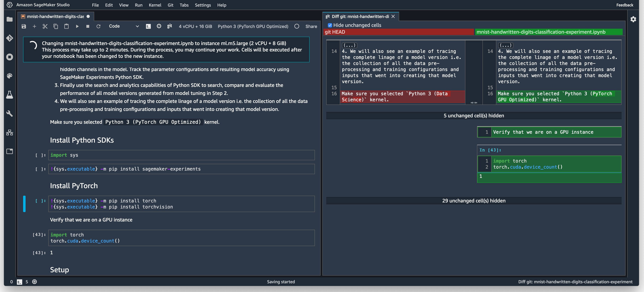Uncheck Hide unchanged cells checkbox
The width and height of the screenshot is (644, 292).
pyautogui.click(x=330, y=25)
